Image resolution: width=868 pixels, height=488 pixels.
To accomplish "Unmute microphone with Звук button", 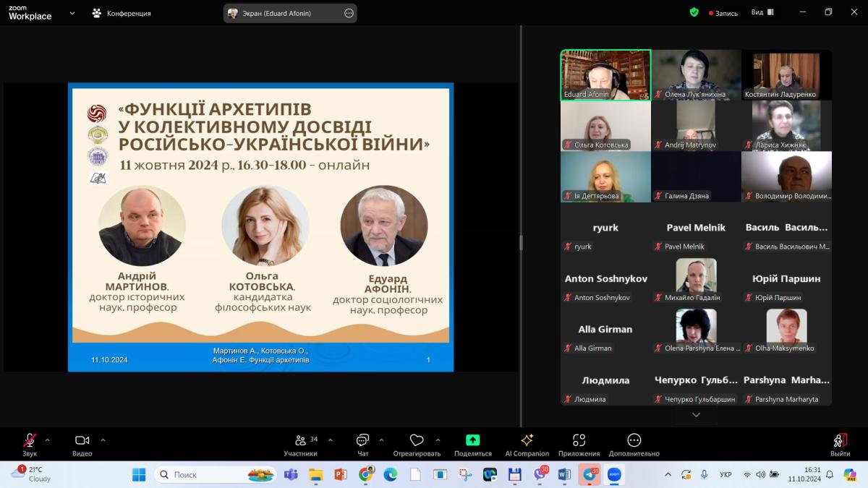I will [30, 444].
